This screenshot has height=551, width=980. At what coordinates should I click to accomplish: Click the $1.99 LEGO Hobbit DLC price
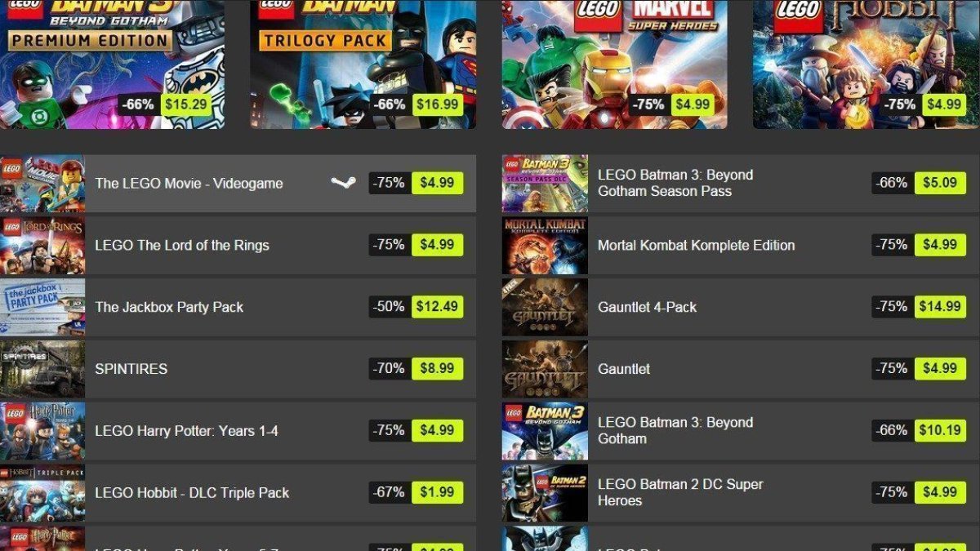pyautogui.click(x=438, y=493)
